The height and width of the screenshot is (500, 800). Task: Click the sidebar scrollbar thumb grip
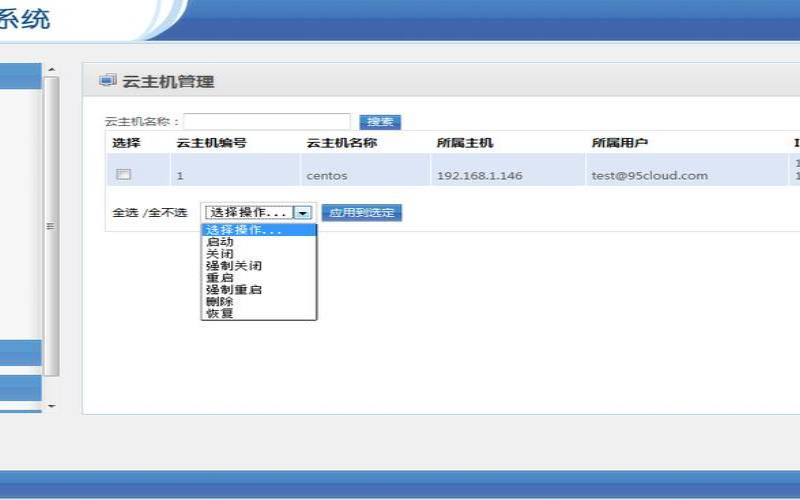click(51, 226)
